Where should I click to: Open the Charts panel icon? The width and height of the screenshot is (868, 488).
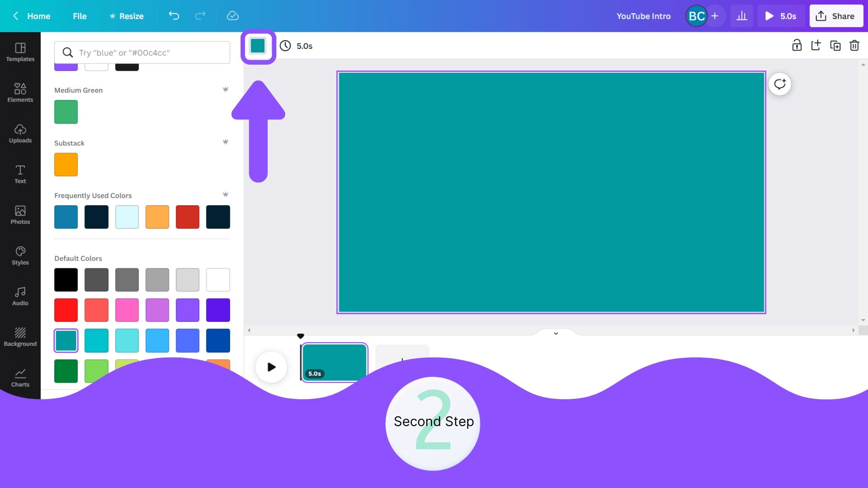(x=20, y=376)
